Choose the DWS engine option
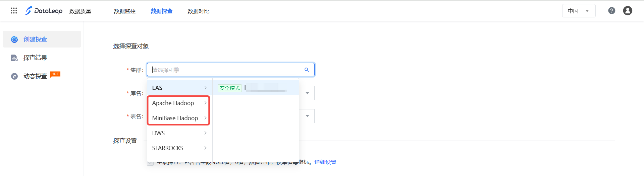 (x=180, y=133)
